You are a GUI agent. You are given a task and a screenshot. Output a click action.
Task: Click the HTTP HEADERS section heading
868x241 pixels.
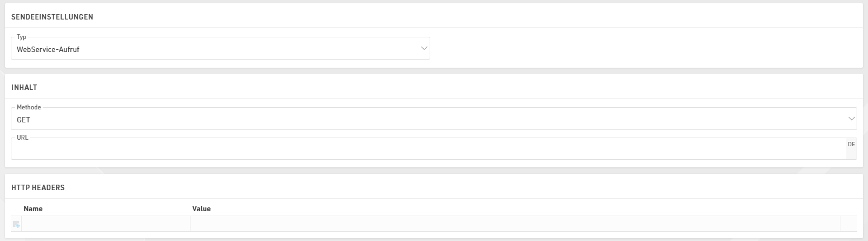(x=38, y=187)
